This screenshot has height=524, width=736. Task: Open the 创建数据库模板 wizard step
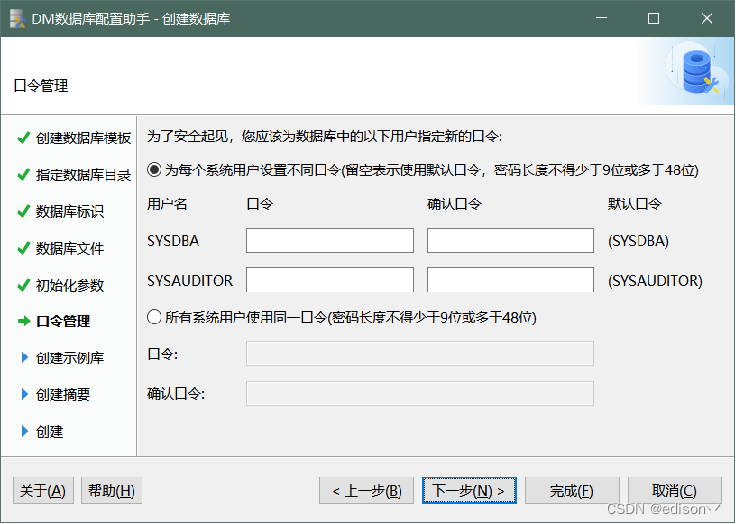[x=83, y=138]
